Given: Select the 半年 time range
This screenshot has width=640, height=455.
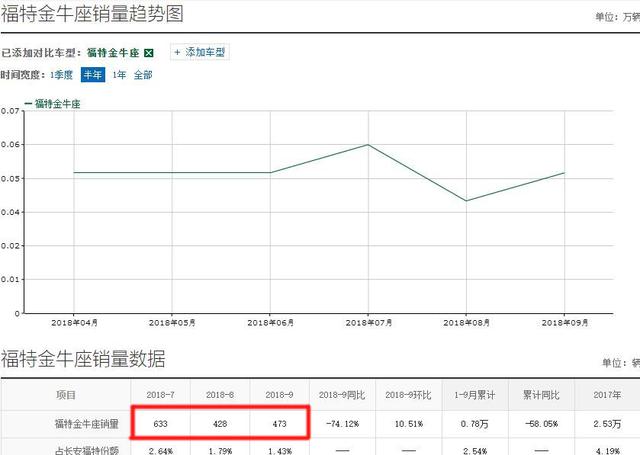Looking at the screenshot, I should click(x=93, y=75).
